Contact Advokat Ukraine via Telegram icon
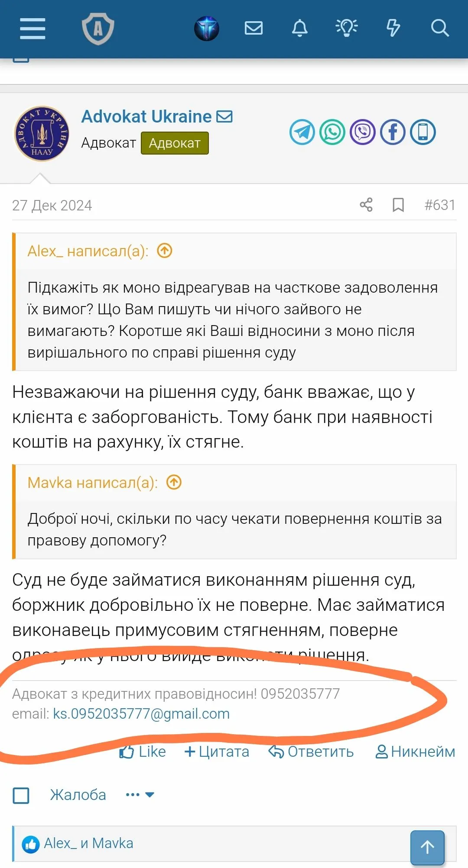 (302, 132)
